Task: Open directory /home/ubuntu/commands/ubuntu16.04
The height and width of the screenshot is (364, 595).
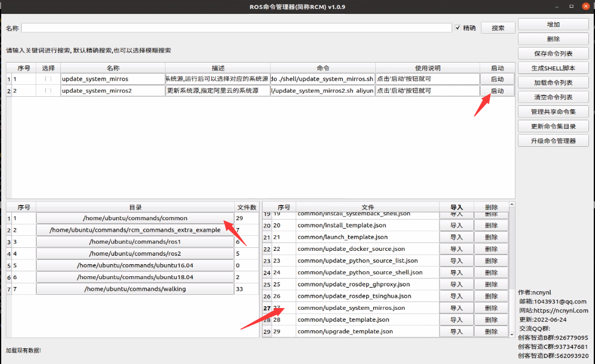Action: click(135, 265)
